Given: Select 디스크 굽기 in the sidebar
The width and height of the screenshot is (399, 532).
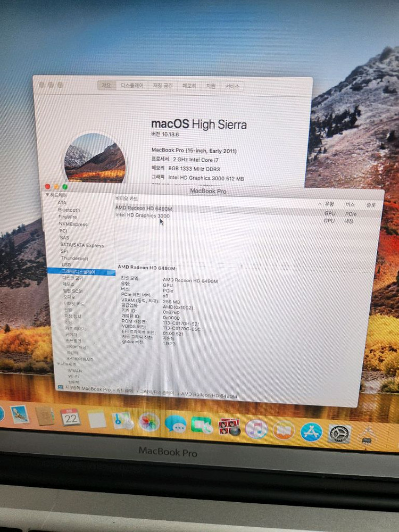Looking at the screenshot, I should tap(72, 278).
